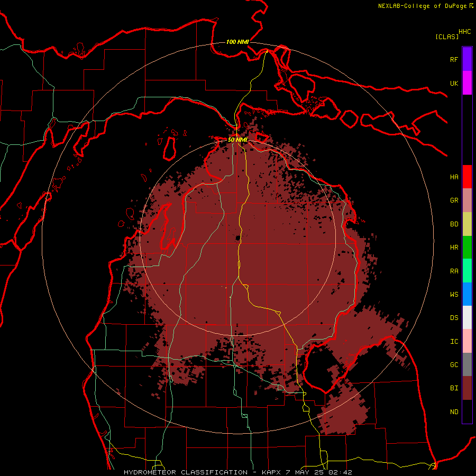Select the GC gray legend swatch
This screenshot has height=476, width=476.
[467, 364]
